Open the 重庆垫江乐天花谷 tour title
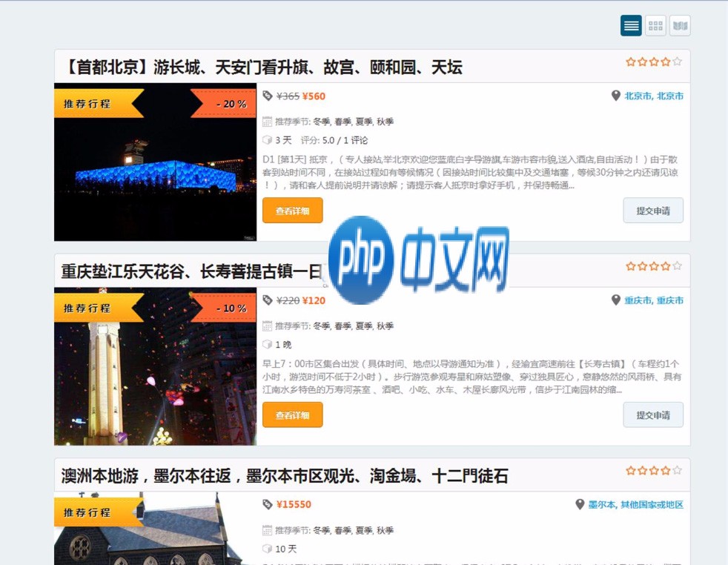The width and height of the screenshot is (728, 565). click(191, 271)
